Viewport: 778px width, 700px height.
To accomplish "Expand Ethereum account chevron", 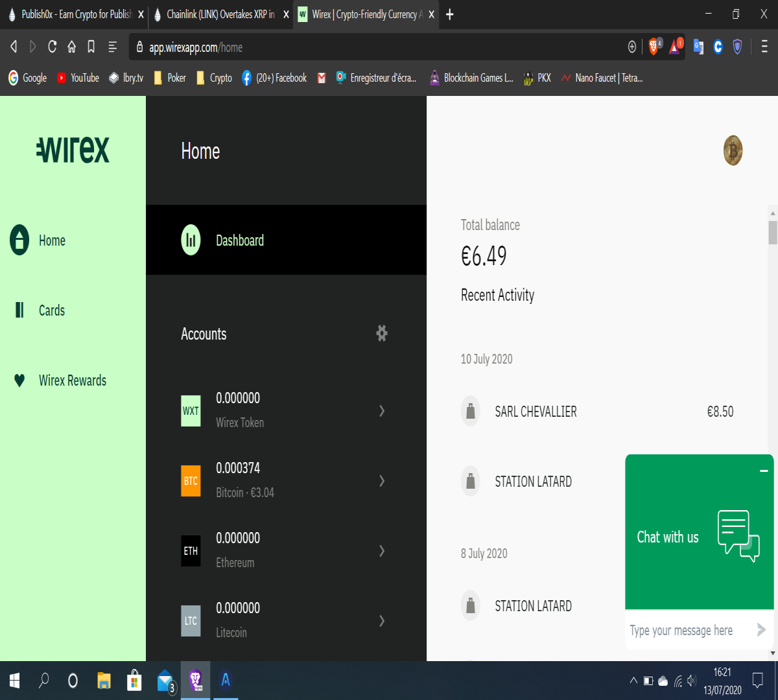I will click(382, 551).
